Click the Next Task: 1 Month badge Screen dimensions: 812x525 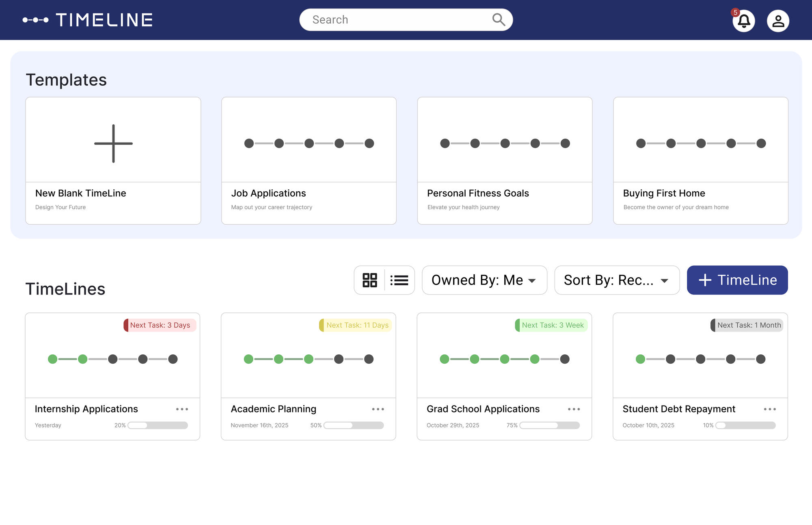pyautogui.click(x=747, y=325)
